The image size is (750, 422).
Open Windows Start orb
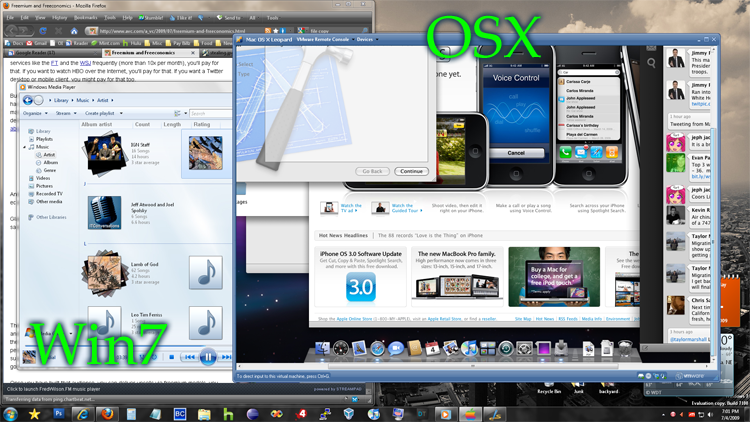(x=11, y=414)
